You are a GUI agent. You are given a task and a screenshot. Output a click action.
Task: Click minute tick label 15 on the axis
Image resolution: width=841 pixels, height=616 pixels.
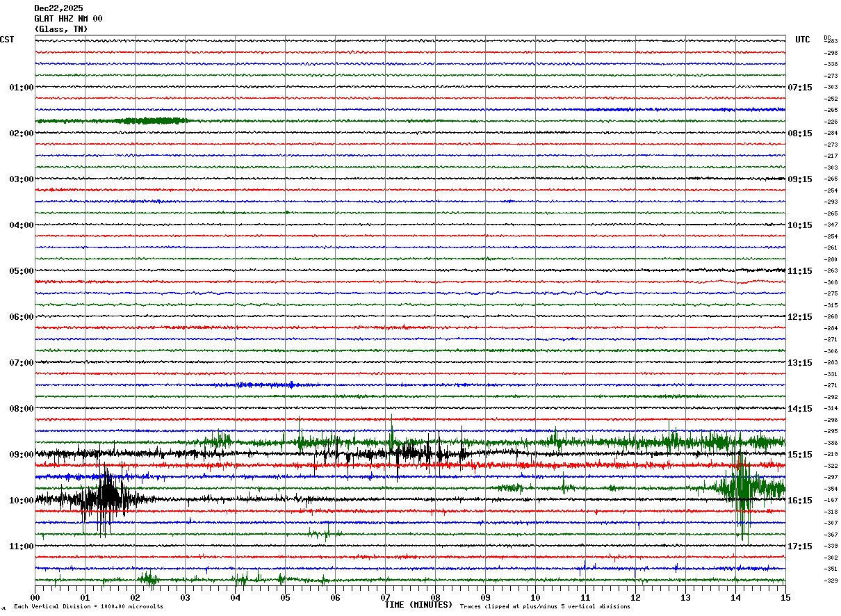[785, 597]
